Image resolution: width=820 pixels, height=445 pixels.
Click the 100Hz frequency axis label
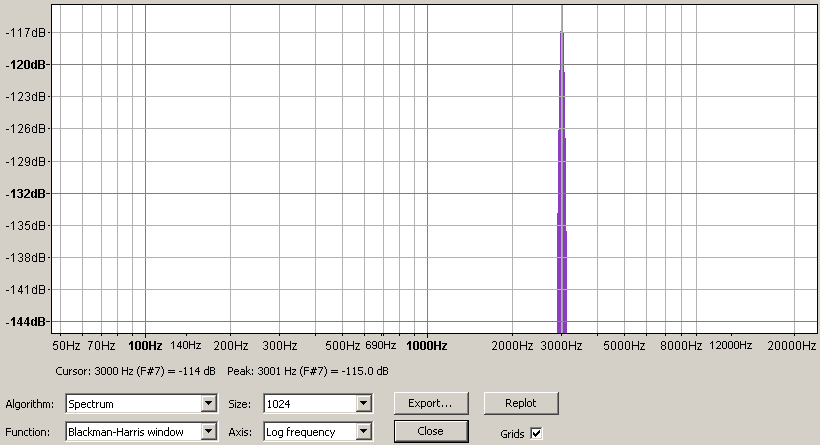tap(145, 346)
